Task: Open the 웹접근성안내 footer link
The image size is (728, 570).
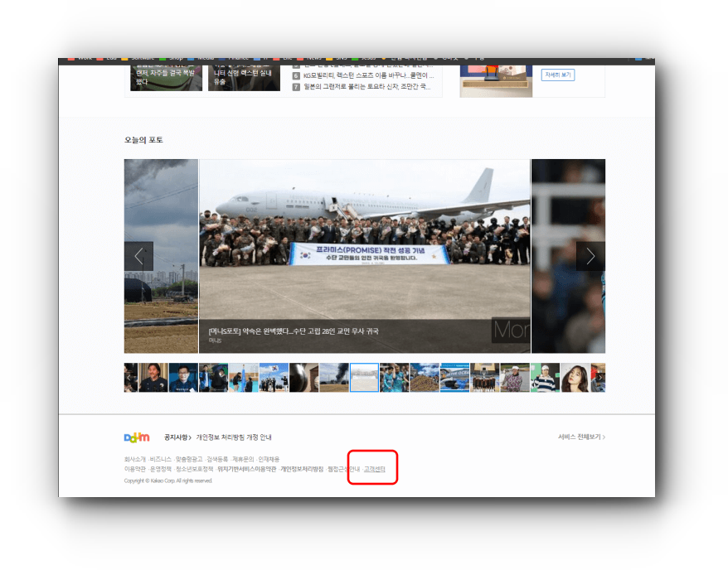Action: tap(343, 470)
